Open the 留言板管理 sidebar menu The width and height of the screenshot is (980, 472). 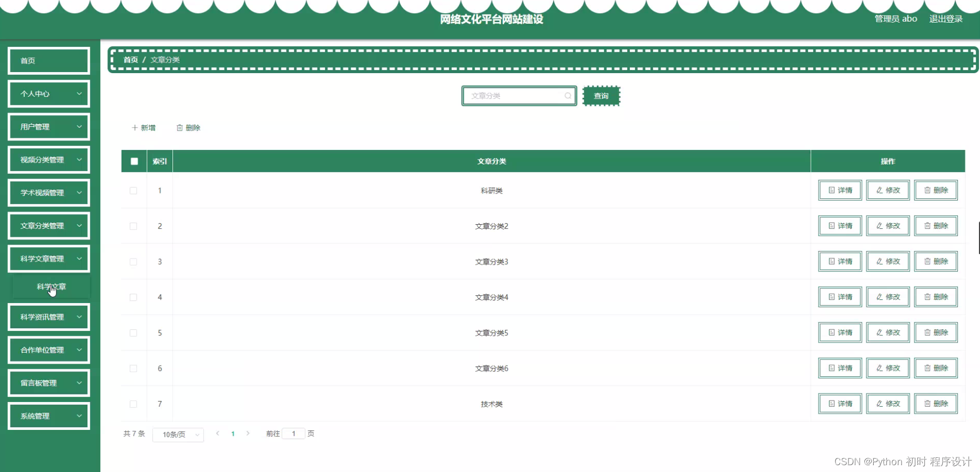[x=49, y=383]
